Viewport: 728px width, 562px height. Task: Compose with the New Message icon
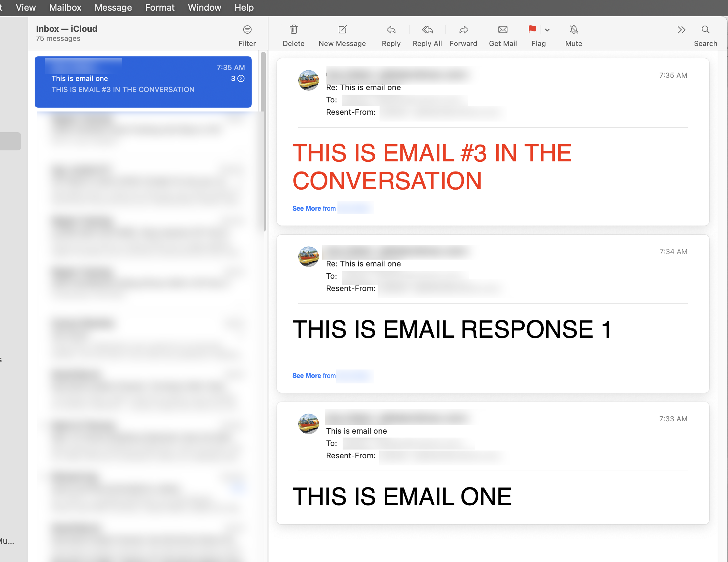[x=342, y=30]
